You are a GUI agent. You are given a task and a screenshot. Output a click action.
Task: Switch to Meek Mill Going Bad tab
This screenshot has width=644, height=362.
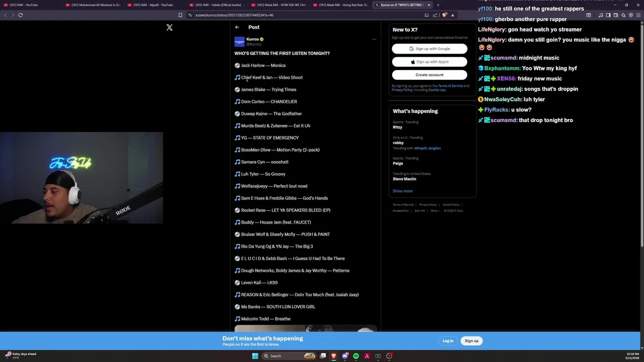click(341, 5)
